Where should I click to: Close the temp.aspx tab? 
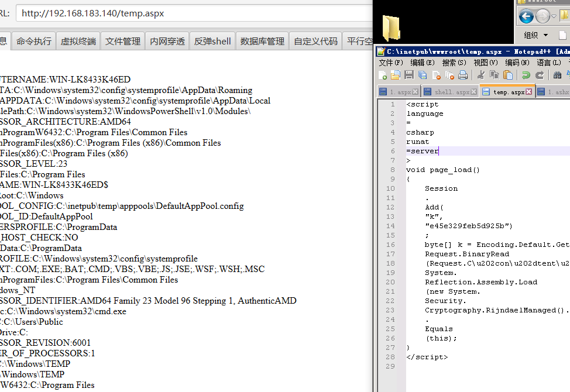[x=529, y=92]
